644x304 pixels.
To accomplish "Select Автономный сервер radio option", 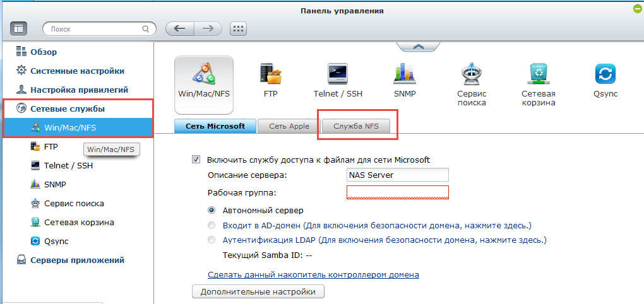I will 212,211.
